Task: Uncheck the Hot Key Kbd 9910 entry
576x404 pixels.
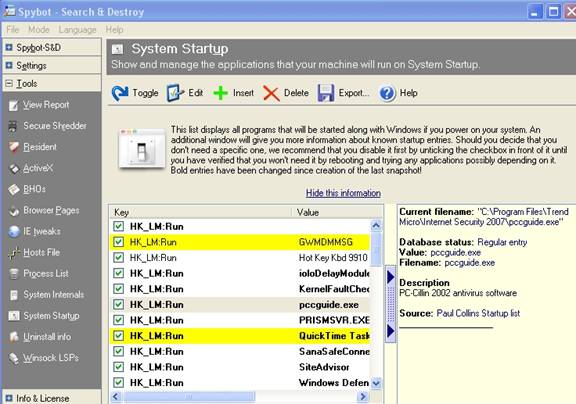Action: point(118,258)
